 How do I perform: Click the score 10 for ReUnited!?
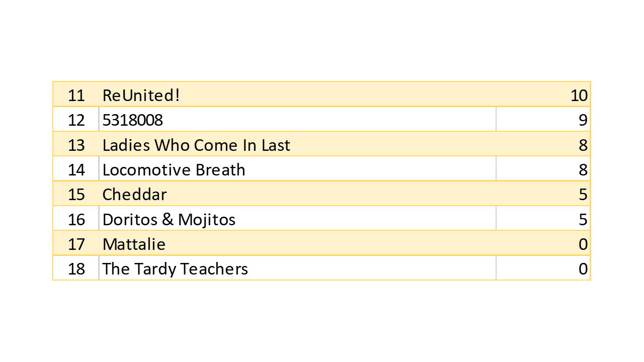(x=579, y=95)
